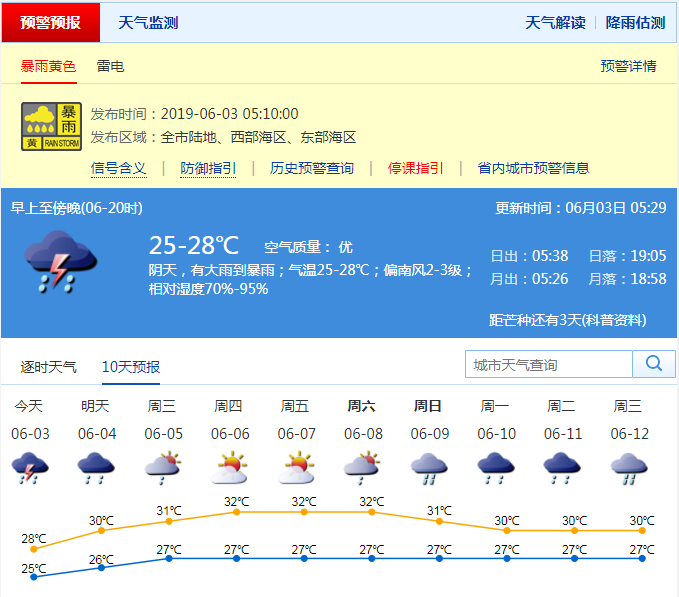This screenshot has height=597, width=679.
Task: Open 历史预警查询 link
Action: 312,168
